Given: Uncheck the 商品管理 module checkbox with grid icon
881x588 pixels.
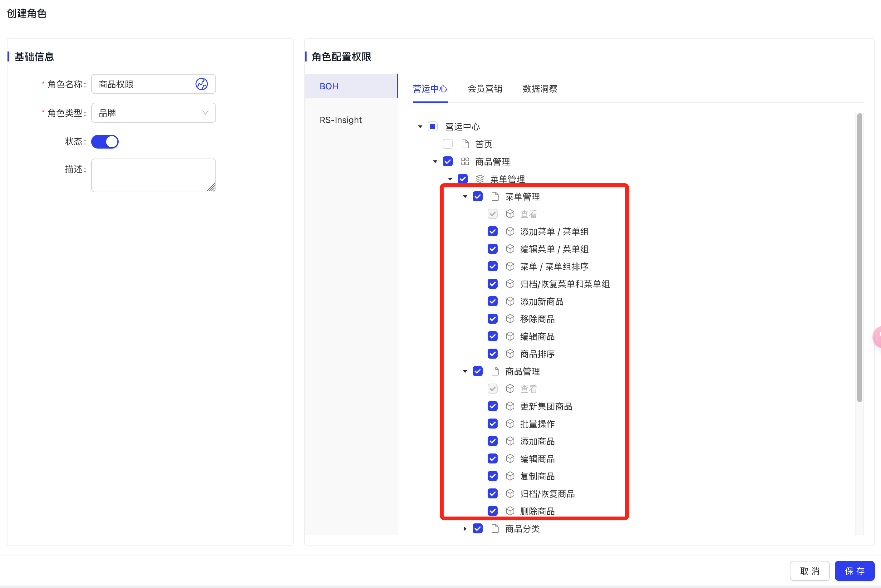Looking at the screenshot, I should (x=447, y=162).
